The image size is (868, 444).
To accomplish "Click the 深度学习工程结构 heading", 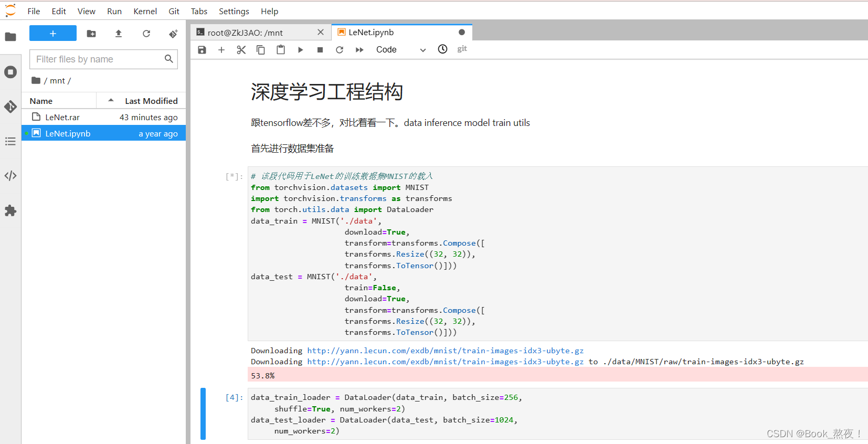I will coord(327,92).
